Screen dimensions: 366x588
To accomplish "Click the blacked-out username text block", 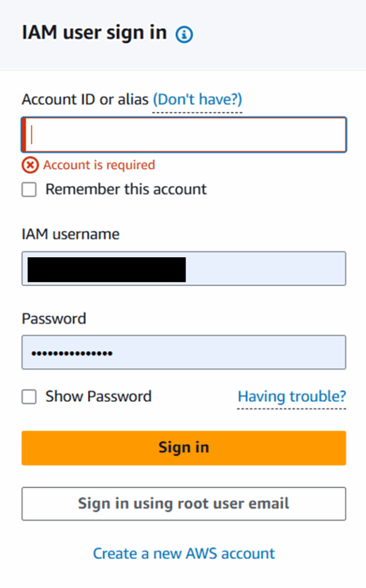I will (107, 269).
